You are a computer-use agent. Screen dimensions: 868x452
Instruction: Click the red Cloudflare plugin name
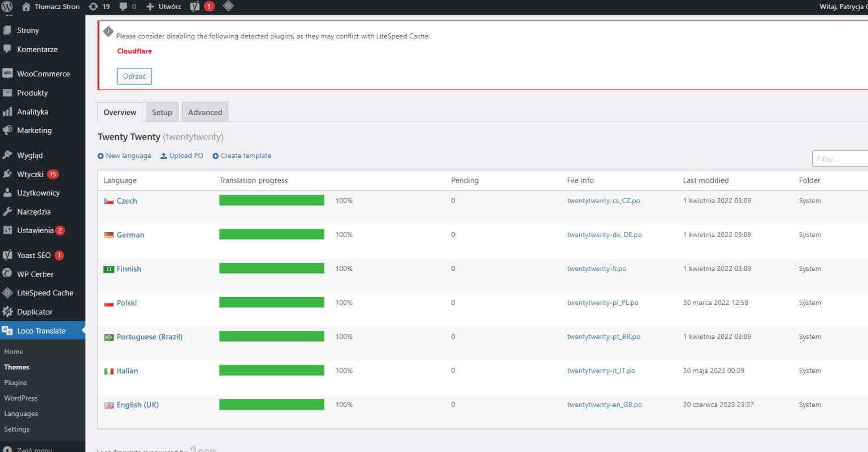(x=134, y=51)
